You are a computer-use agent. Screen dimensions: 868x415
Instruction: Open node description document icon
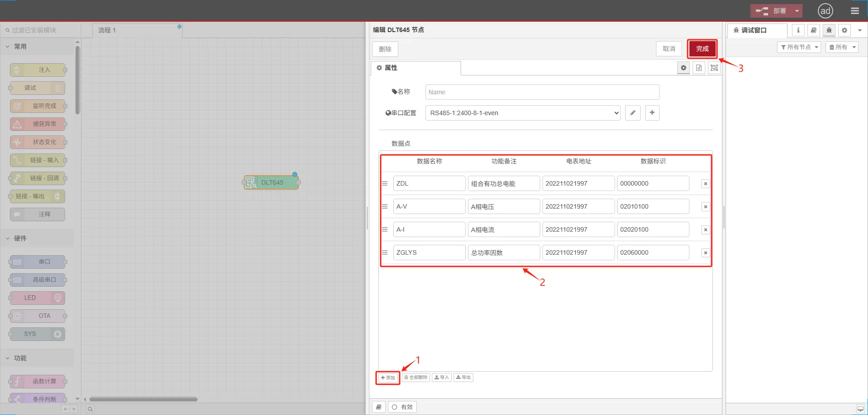698,68
